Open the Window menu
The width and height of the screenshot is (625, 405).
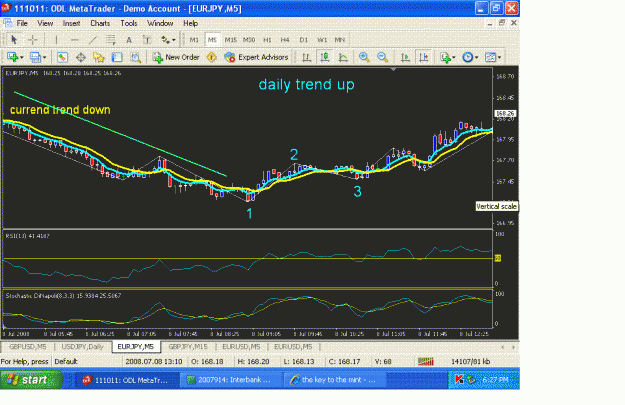tap(160, 23)
